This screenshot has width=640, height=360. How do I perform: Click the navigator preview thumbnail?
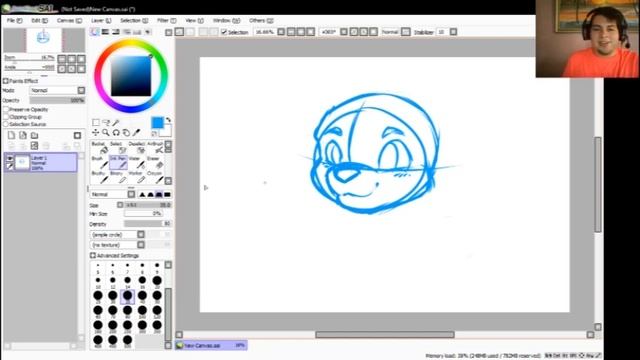point(44,40)
